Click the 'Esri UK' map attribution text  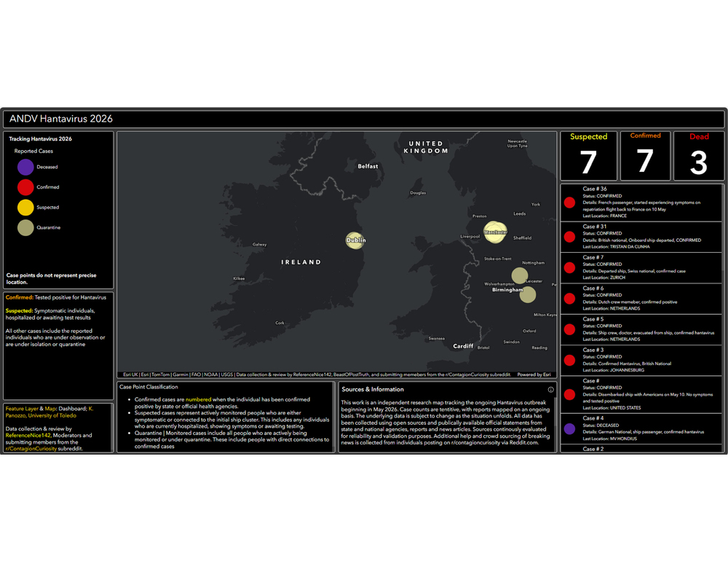[x=130, y=374]
